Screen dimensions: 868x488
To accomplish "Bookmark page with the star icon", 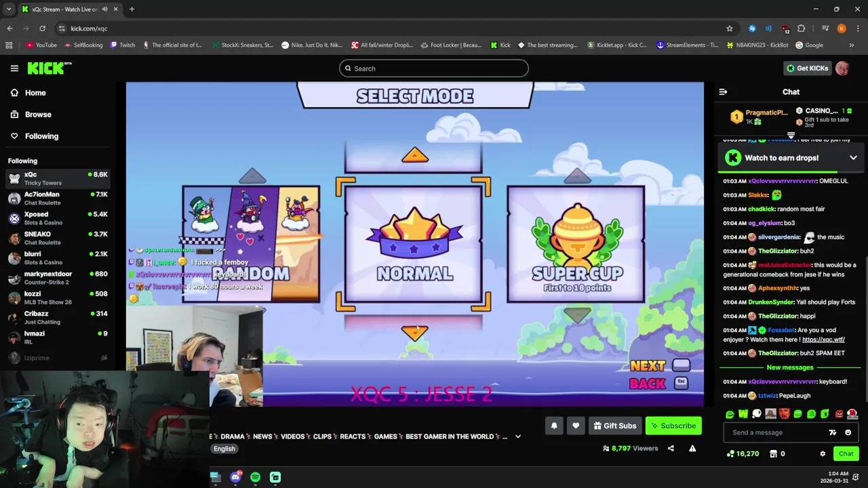I will pyautogui.click(x=730, y=28).
